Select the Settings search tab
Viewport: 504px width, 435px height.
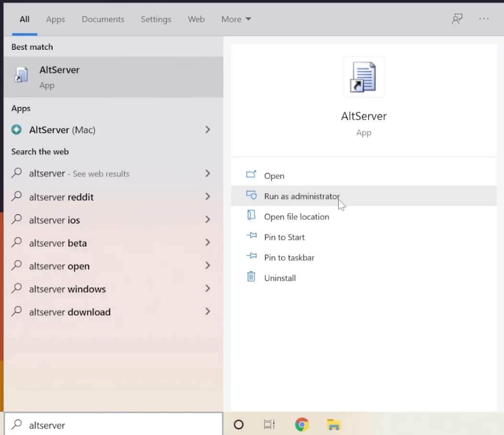click(156, 19)
